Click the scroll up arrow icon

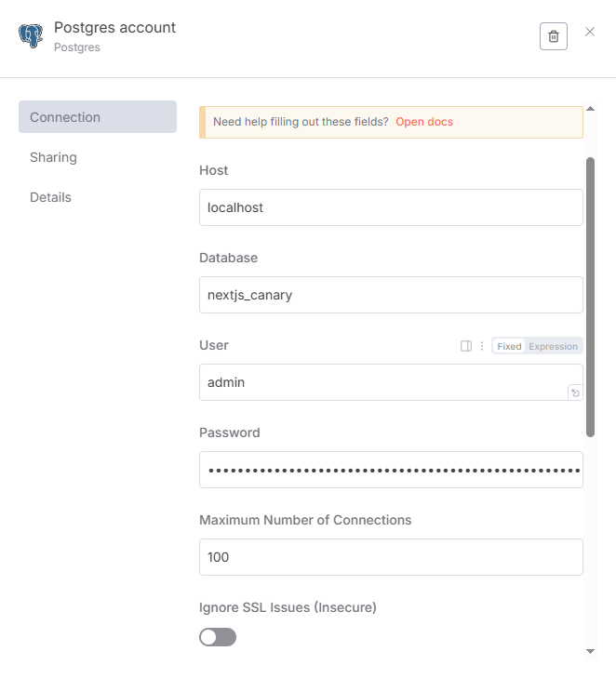pyautogui.click(x=590, y=109)
